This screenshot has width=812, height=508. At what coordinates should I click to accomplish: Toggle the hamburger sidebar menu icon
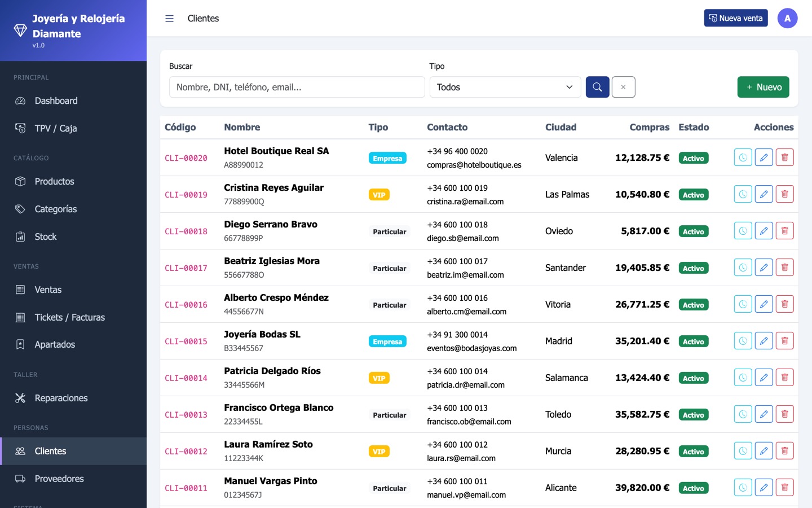(169, 19)
